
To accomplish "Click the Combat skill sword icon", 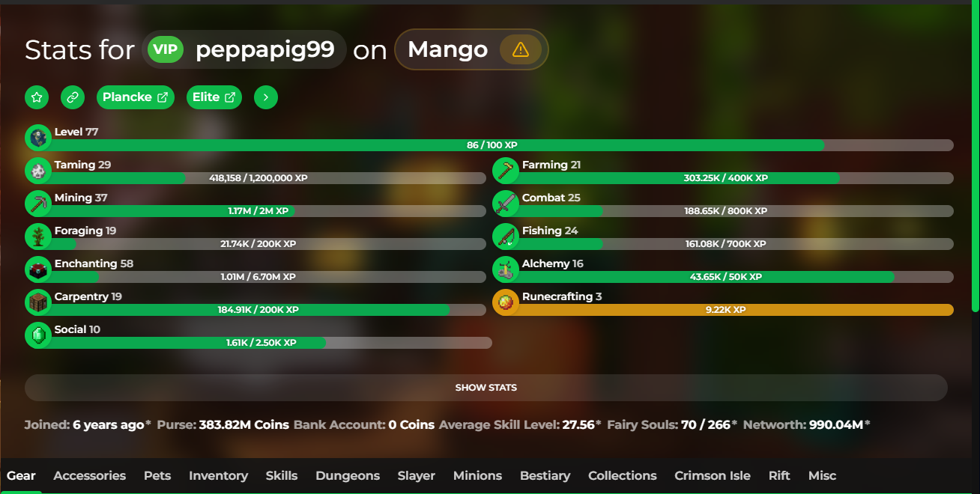I will tap(505, 204).
